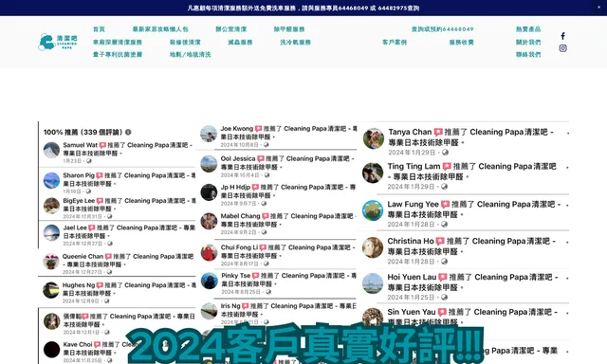The image size is (607, 364).
Task: Open 量子專利抗菌塗層 menu item
Action: click(118, 55)
